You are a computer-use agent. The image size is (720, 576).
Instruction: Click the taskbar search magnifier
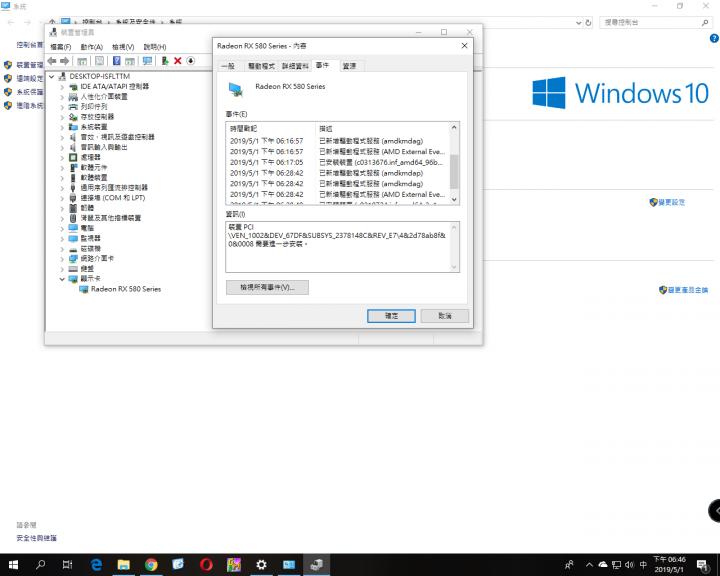[x=40, y=565]
